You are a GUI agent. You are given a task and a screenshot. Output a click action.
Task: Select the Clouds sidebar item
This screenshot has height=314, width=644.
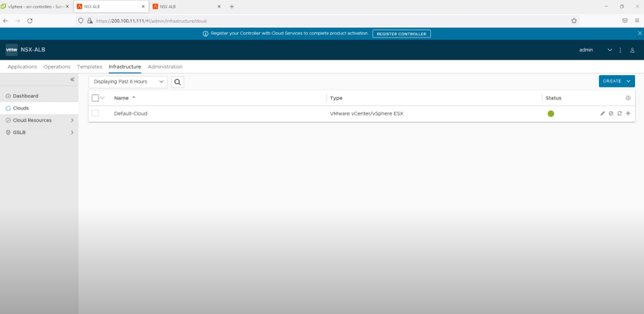pos(39,109)
